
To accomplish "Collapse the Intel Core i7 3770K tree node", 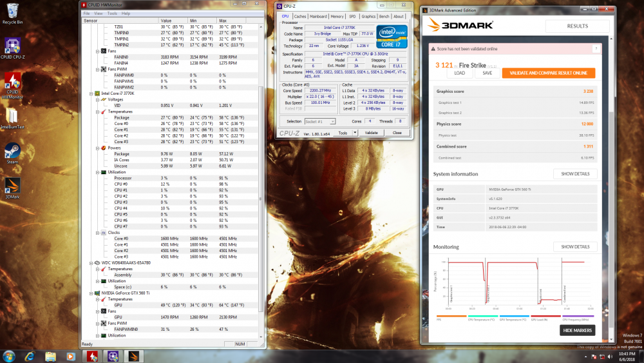I will pyautogui.click(x=91, y=93).
